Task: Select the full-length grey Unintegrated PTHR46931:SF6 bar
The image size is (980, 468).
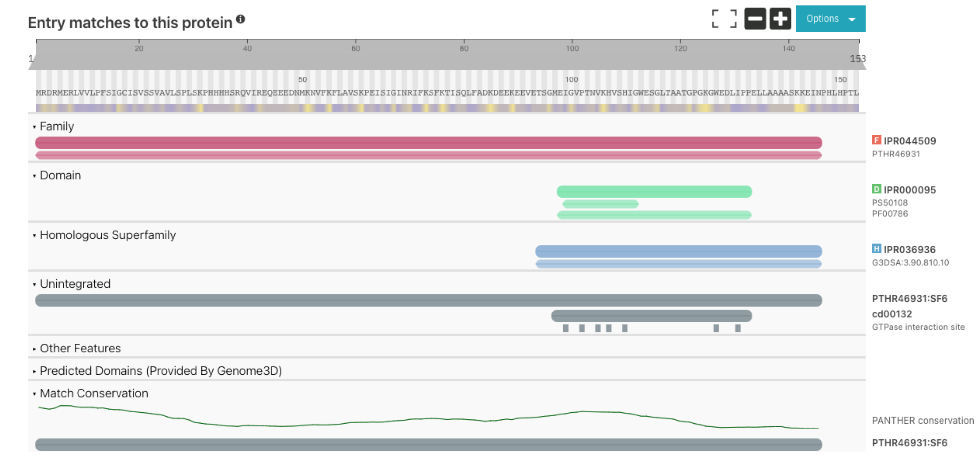Action: [x=428, y=300]
